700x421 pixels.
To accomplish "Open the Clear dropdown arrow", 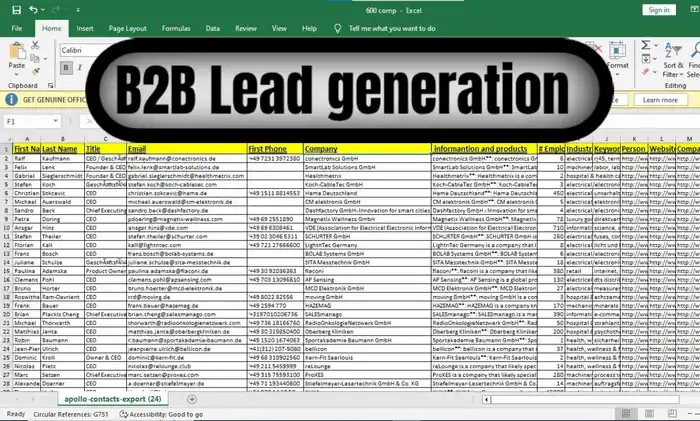I will (655, 72).
